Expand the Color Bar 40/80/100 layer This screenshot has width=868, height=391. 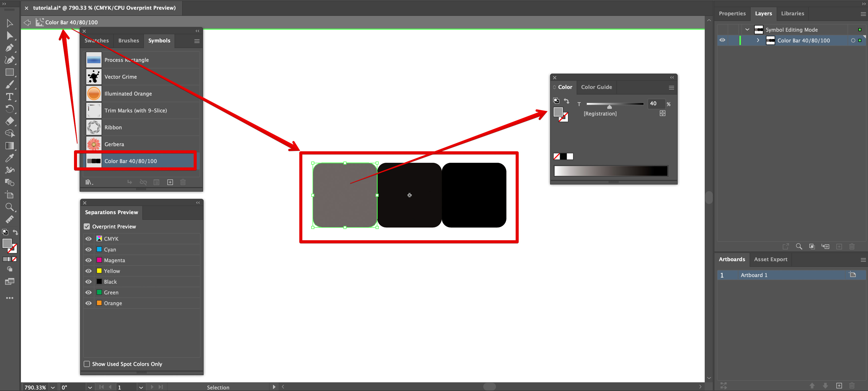(758, 40)
